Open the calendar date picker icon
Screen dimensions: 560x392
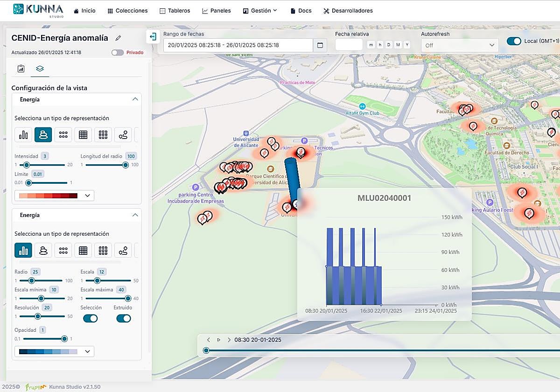pos(320,45)
